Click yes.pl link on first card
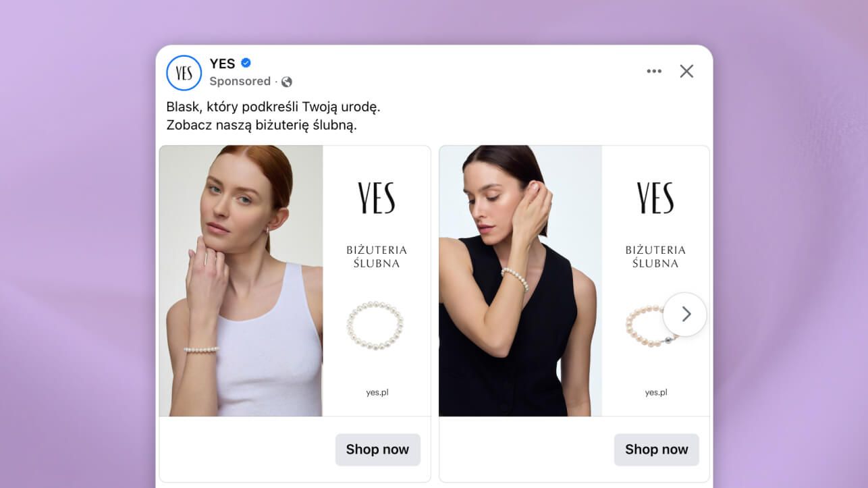 click(x=377, y=392)
